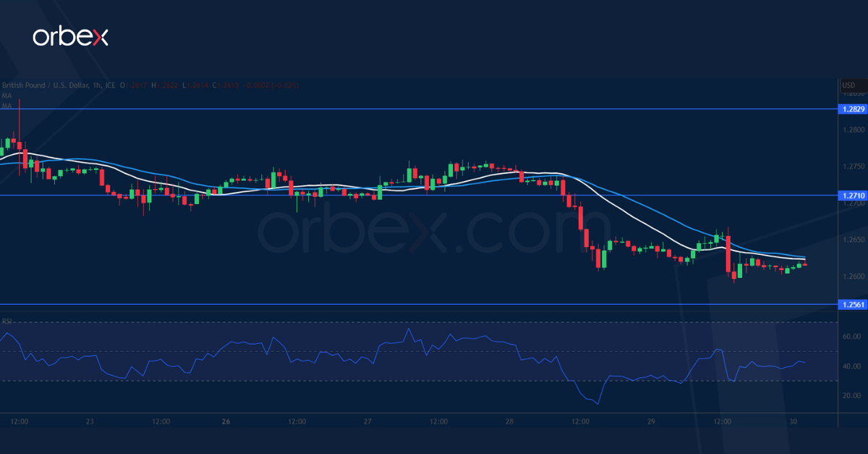Click the closing price value C1.2615
The image size is (868, 454).
coord(224,85)
